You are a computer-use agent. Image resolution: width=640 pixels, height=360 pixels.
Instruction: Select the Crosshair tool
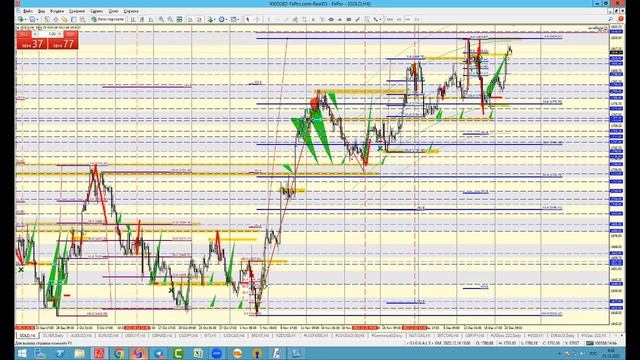pos(257,19)
